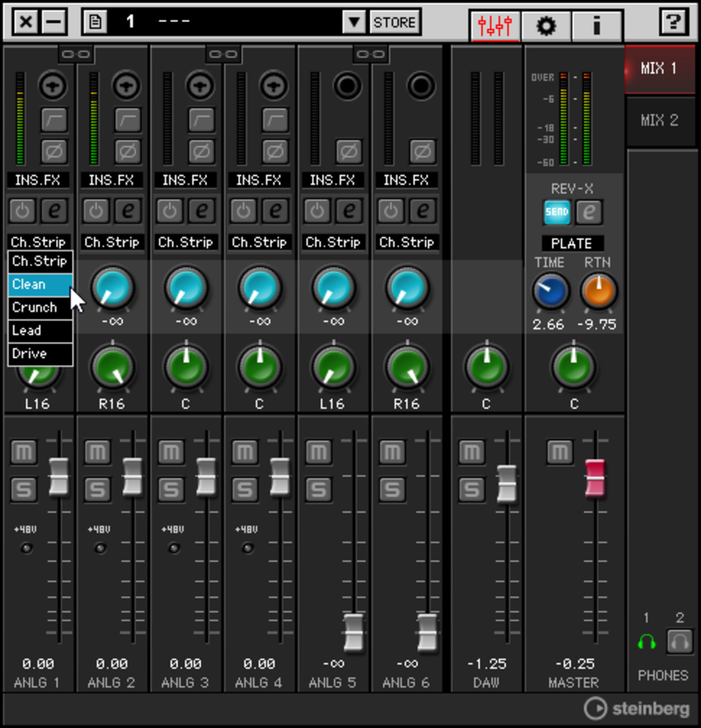Edit insert effect on ANLG 2
Image resolution: width=701 pixels, height=728 pixels.
(128, 211)
